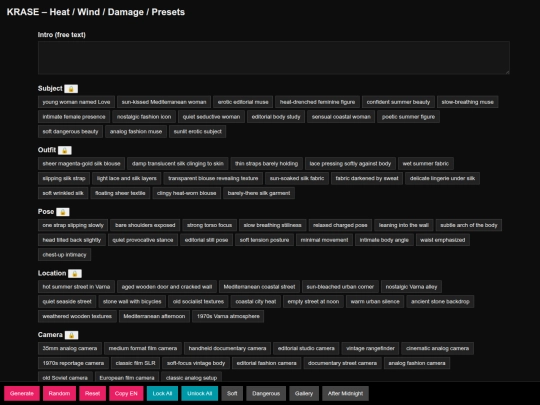Pick 'quiet seaside street' location

[67, 302]
